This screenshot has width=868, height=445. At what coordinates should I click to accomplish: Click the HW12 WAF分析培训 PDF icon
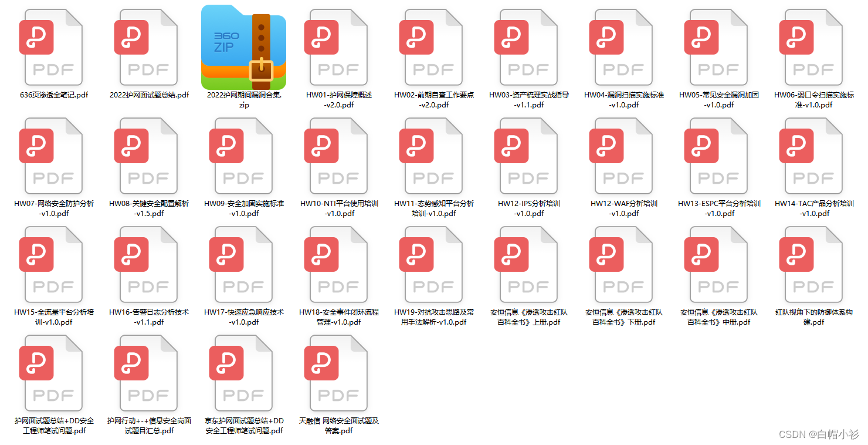coord(621,156)
